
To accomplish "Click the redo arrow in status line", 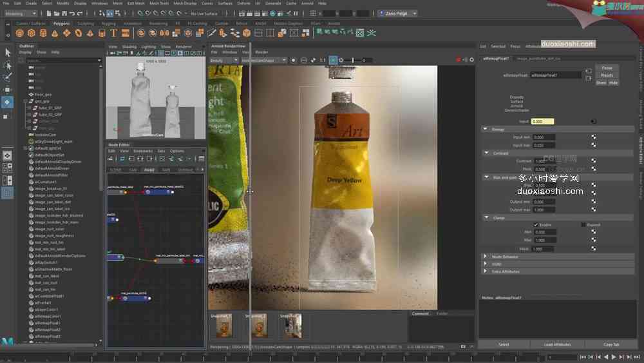I will [x=80, y=14].
